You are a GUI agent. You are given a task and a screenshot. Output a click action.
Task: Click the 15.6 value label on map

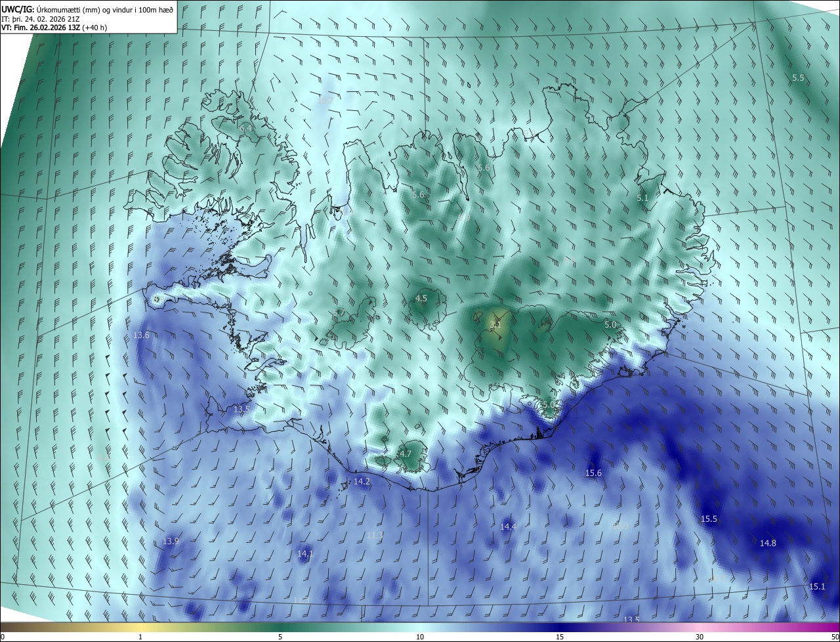[593, 473]
